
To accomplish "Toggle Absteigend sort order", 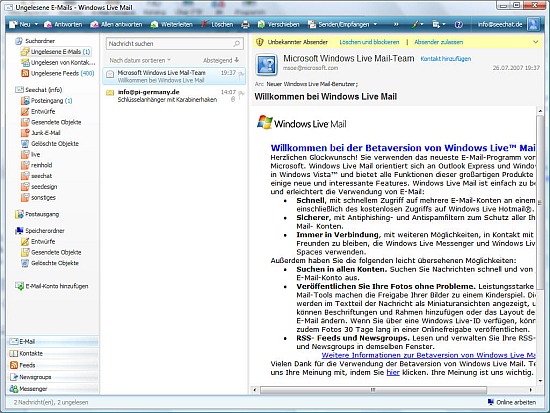I will (x=221, y=60).
